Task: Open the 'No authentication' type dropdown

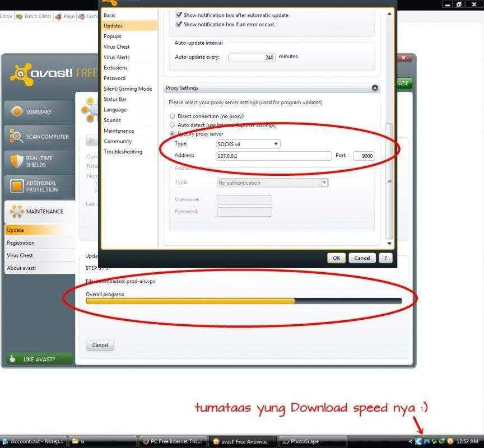Action: (x=272, y=183)
